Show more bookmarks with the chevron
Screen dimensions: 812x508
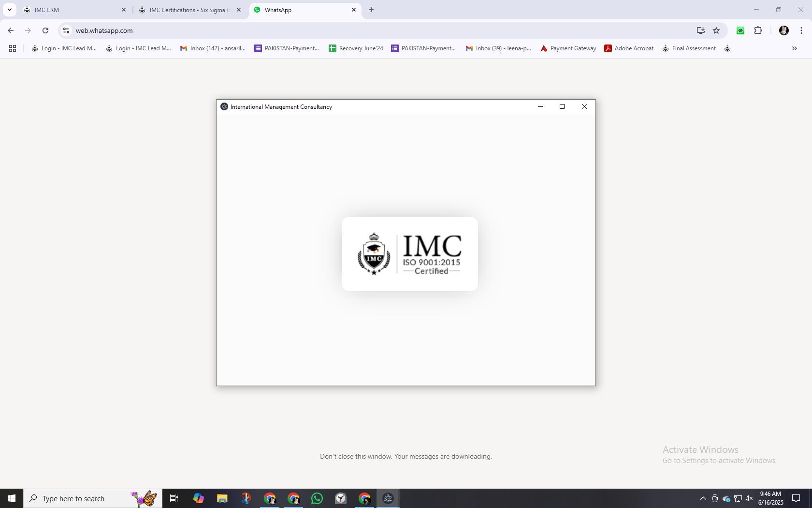794,48
